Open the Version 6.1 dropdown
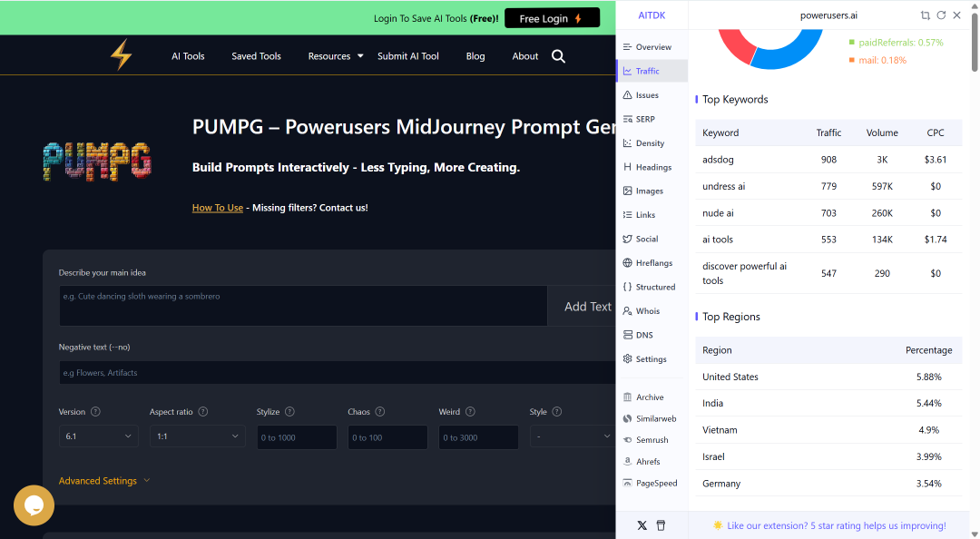Image resolution: width=980 pixels, height=539 pixels. click(98, 436)
